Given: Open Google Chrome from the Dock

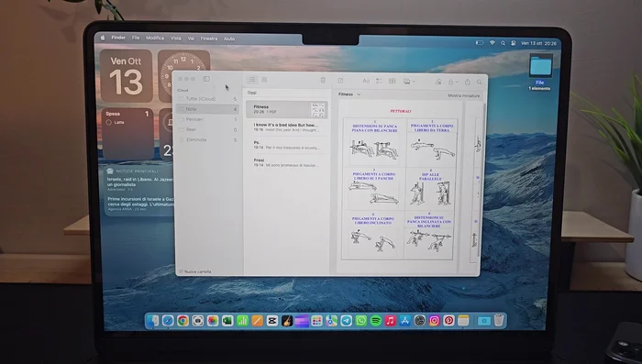Looking at the screenshot, I should (183, 321).
